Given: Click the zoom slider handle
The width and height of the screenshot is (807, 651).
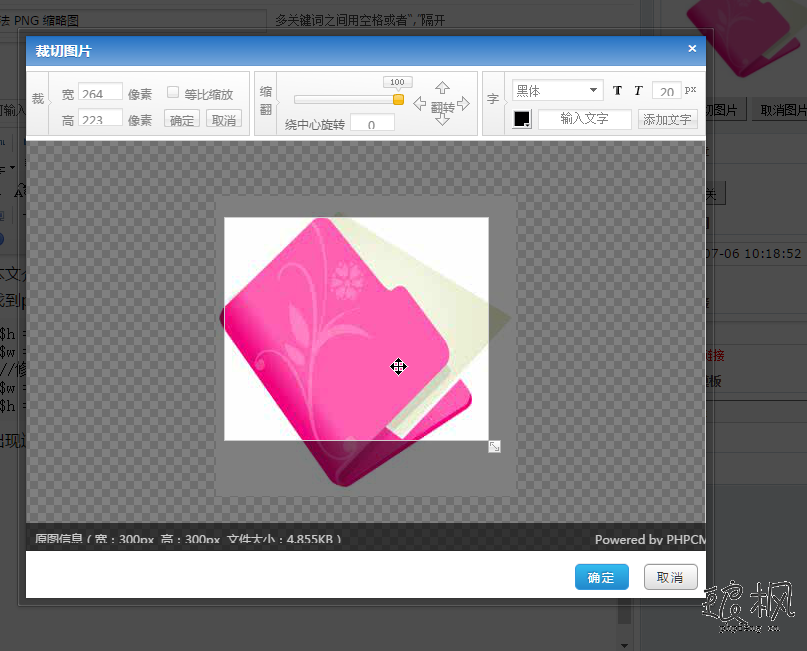Looking at the screenshot, I should point(398,99).
